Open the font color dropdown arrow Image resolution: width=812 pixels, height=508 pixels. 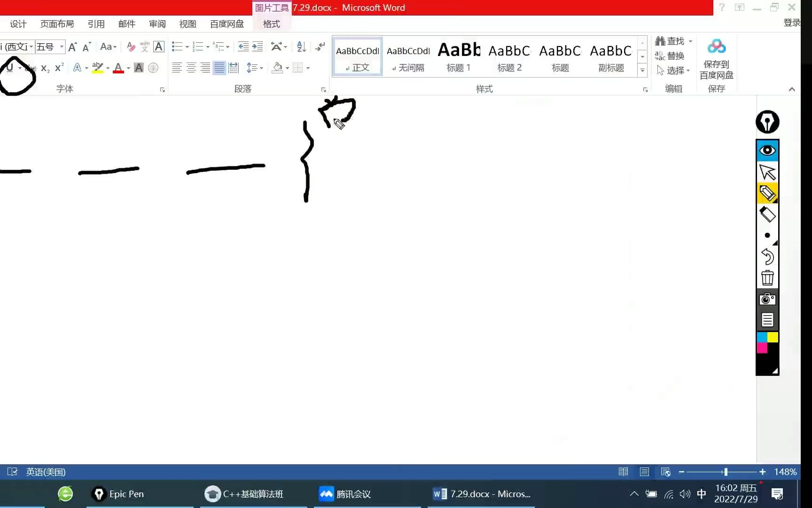(128, 69)
